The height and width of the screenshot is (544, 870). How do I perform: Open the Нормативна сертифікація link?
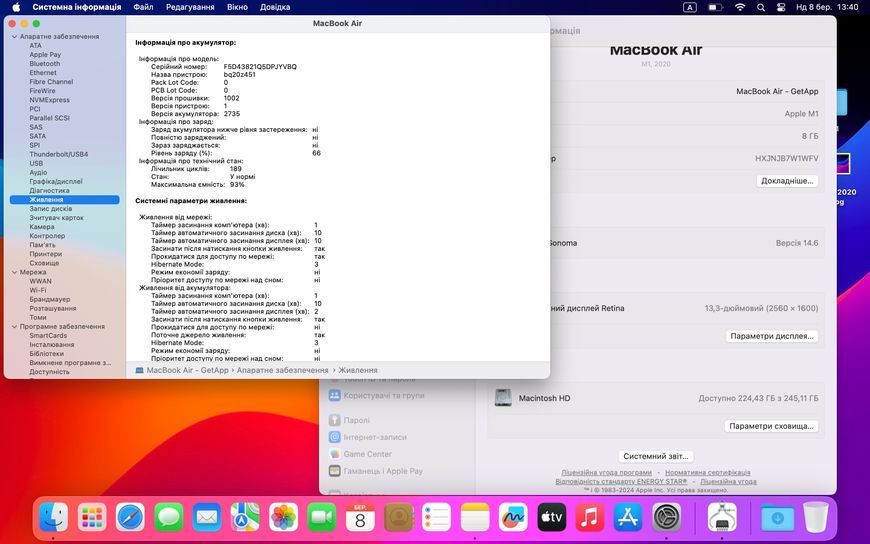707,472
